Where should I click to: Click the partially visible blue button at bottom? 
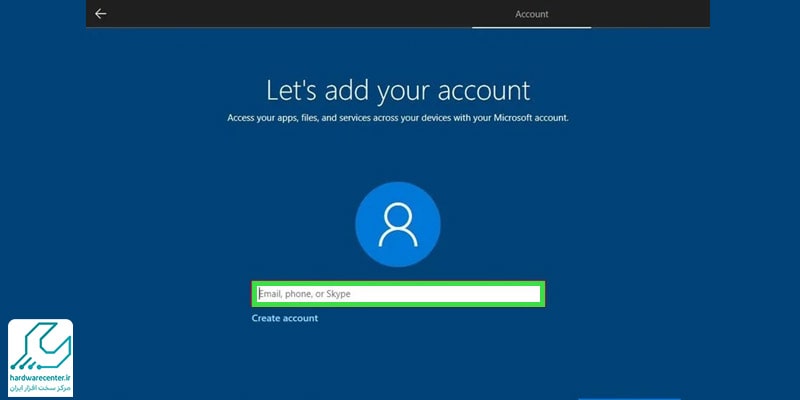(x=629, y=397)
